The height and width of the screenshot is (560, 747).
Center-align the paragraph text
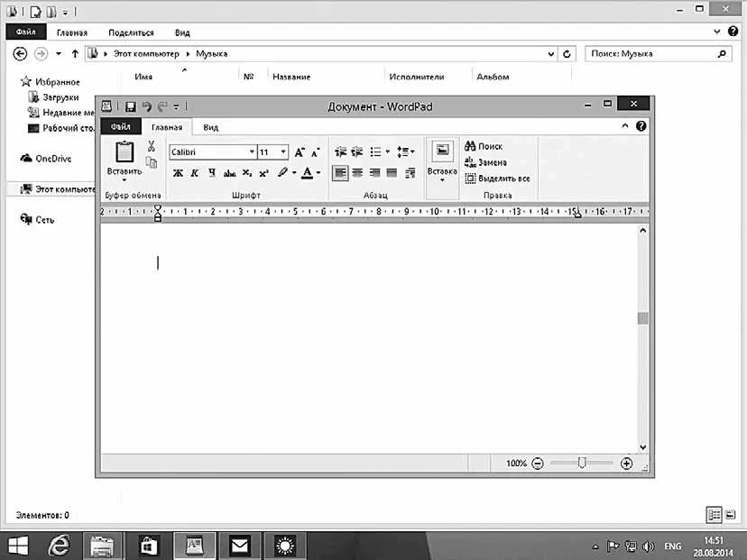357,173
